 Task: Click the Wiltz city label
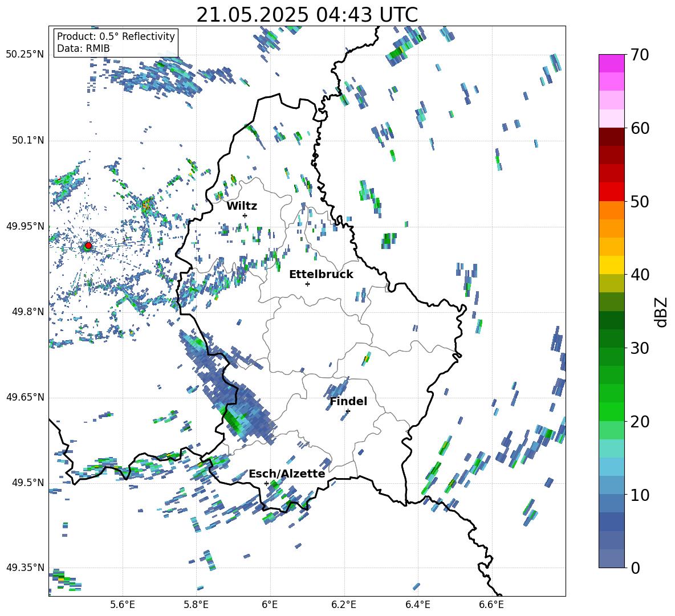click(x=242, y=206)
